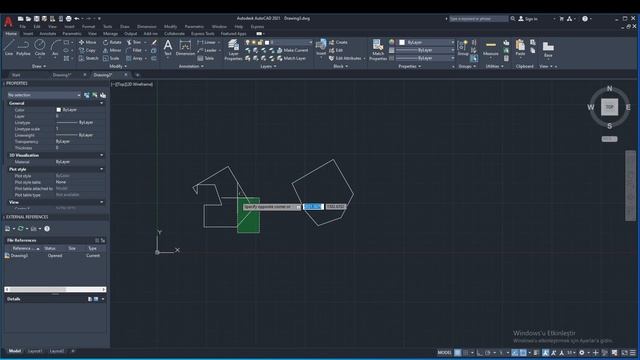Viewport: 640px width, 360px height.
Task: Click the search keyword input field
Action: (478, 19)
